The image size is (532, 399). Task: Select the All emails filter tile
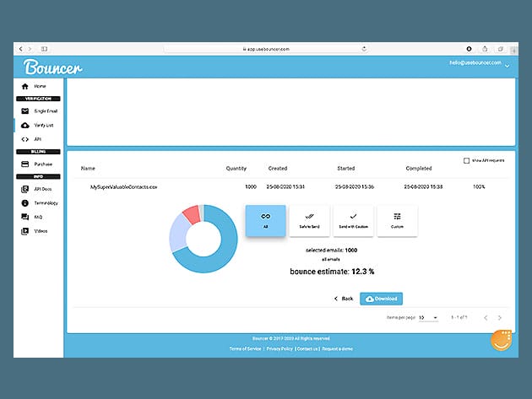click(265, 220)
